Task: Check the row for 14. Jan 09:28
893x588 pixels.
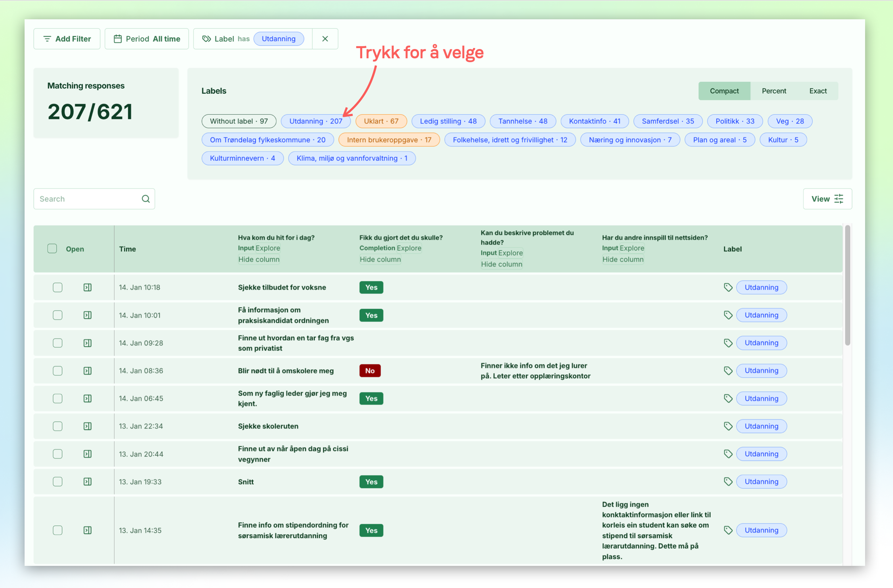Action: point(57,343)
